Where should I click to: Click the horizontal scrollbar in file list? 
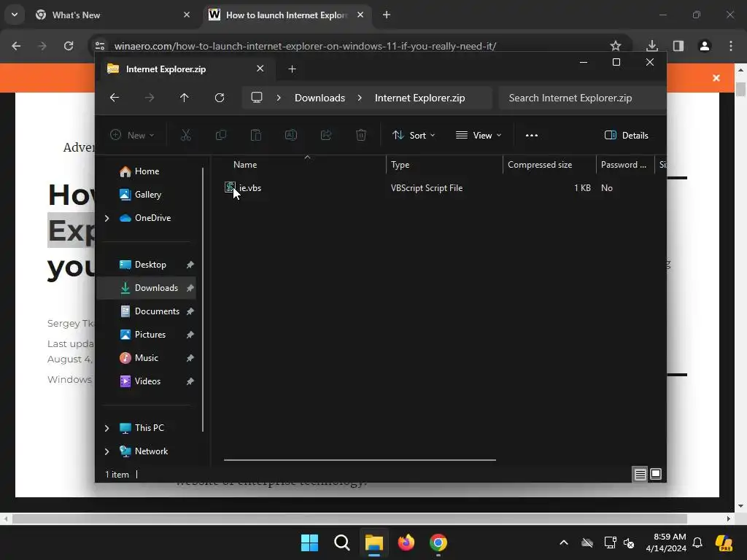point(360,460)
